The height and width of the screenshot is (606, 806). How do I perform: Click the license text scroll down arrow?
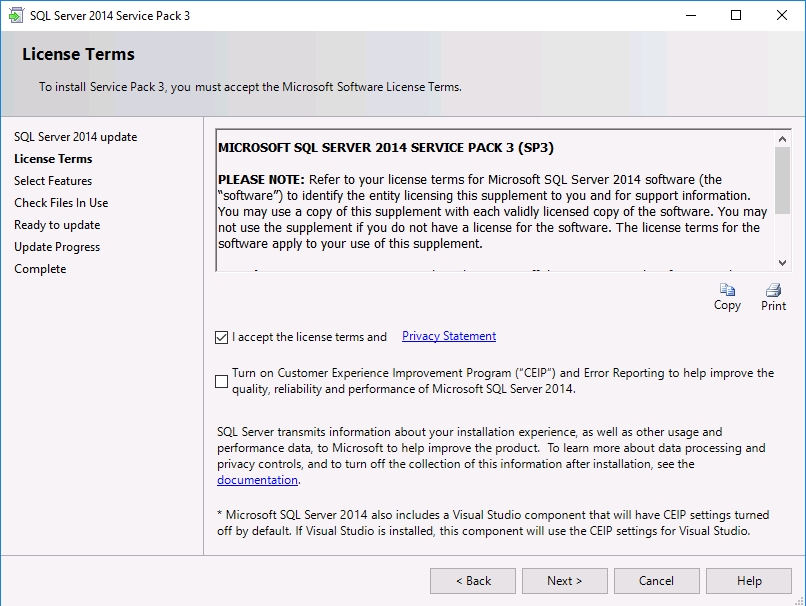tap(782, 263)
